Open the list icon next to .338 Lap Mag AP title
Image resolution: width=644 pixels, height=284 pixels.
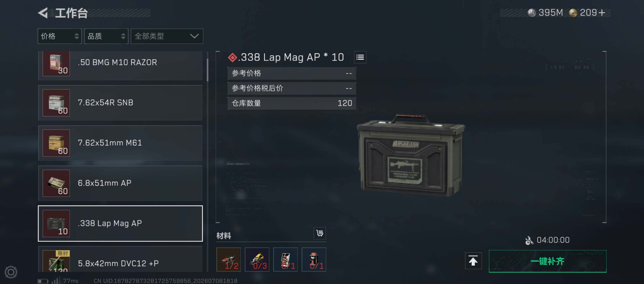(360, 57)
